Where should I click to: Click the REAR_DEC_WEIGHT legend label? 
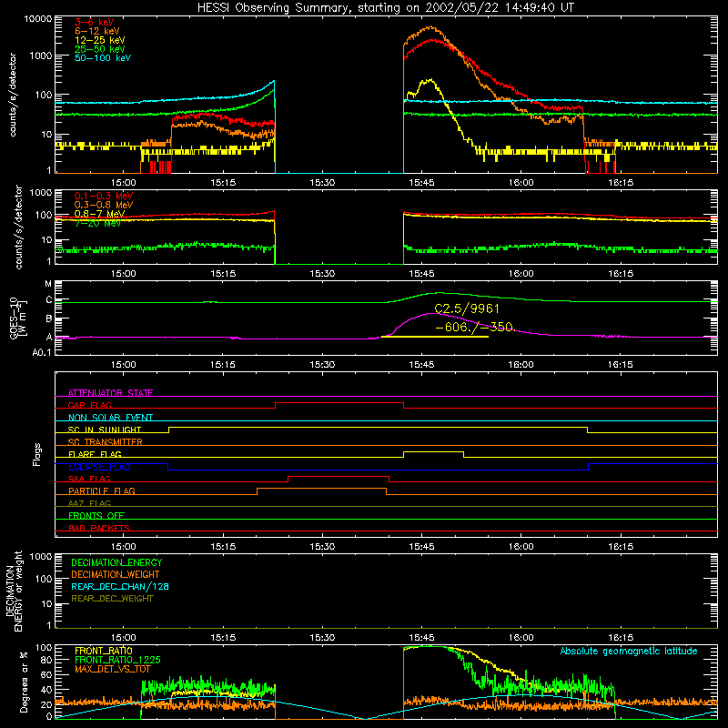pyautogui.click(x=112, y=599)
